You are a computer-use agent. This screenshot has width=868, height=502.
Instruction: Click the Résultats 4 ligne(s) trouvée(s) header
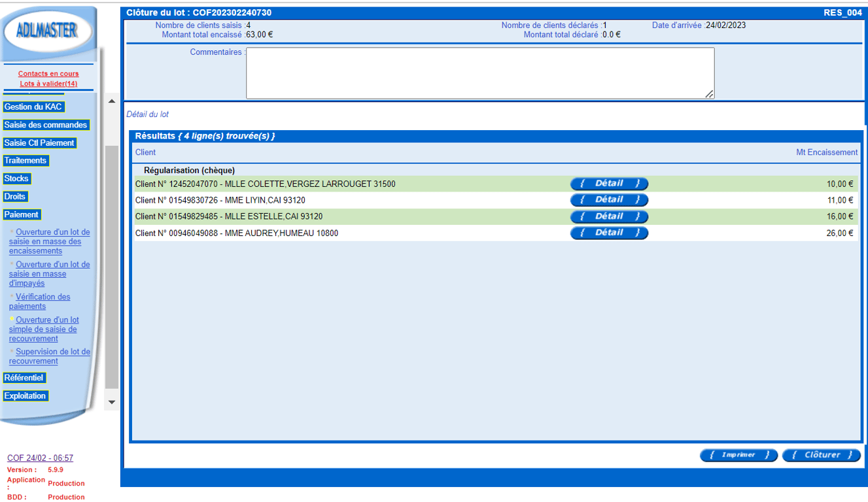point(205,136)
